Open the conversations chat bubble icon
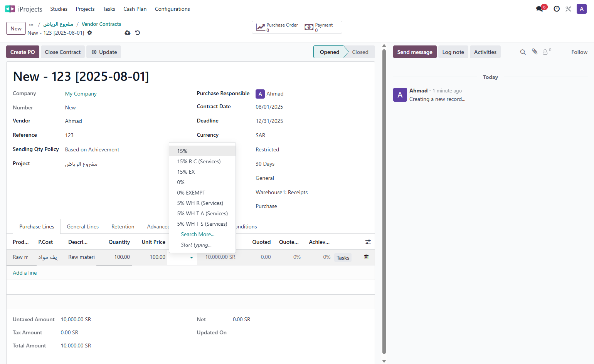This screenshot has width=594, height=364. pos(540,9)
